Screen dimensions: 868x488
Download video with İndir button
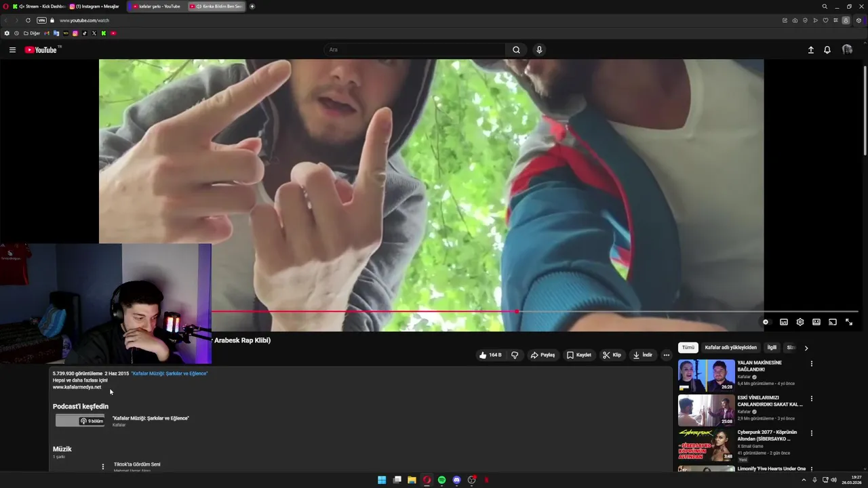642,355
